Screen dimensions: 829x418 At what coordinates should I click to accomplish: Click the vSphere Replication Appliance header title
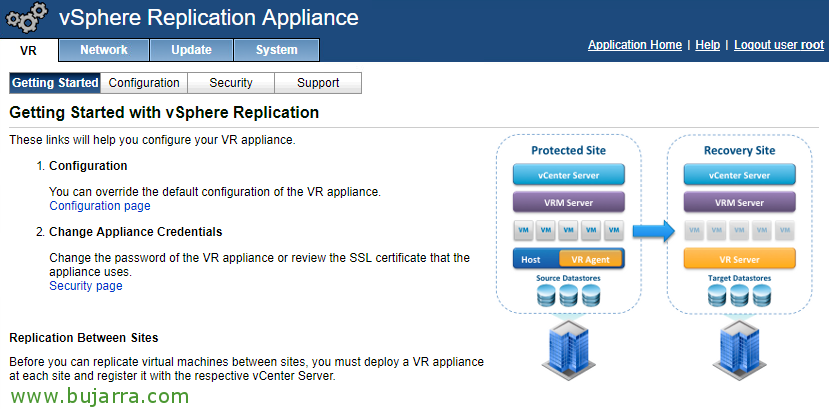[209, 17]
